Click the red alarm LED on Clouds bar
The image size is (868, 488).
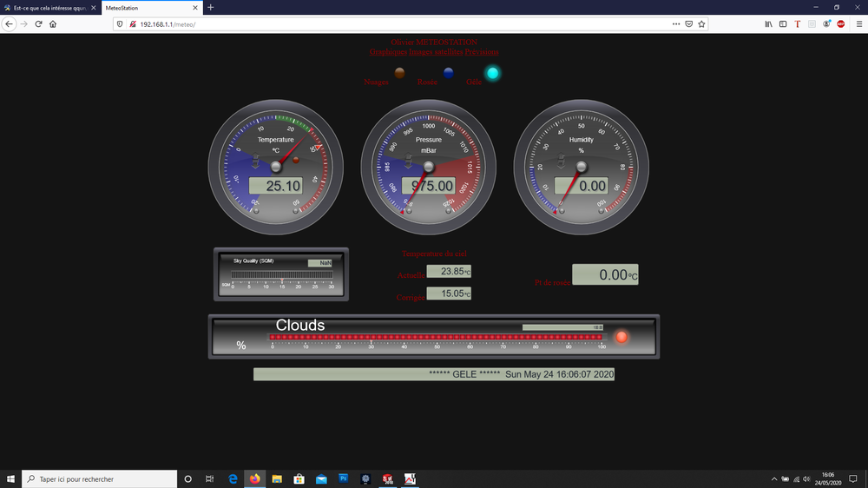(621, 337)
